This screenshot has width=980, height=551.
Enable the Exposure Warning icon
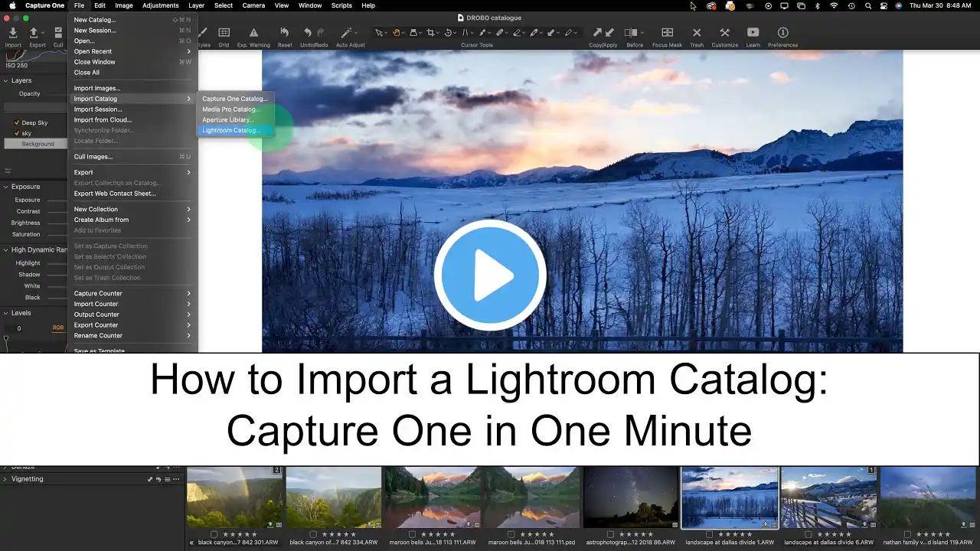click(x=253, y=33)
